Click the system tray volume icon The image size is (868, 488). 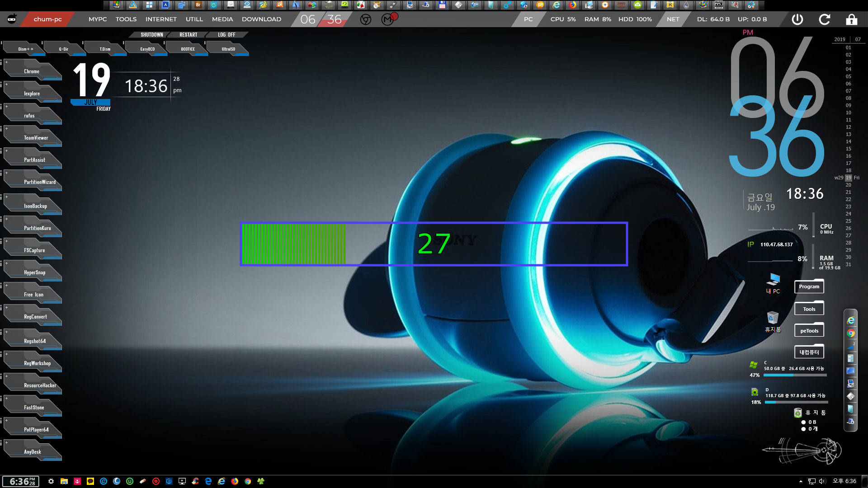click(x=822, y=481)
